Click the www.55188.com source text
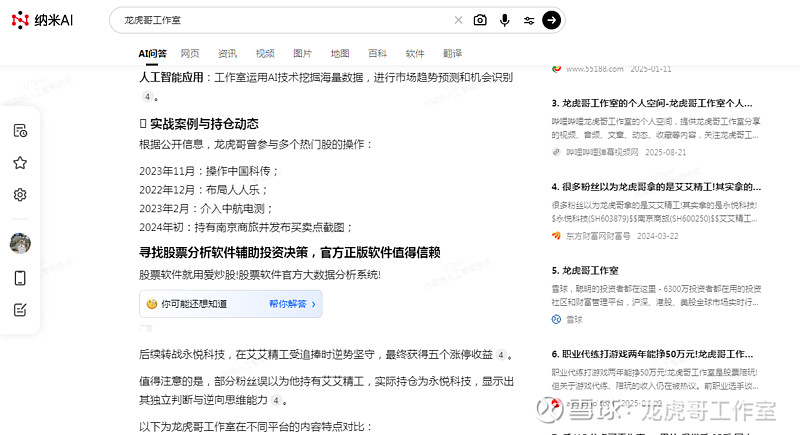Screen dimensions: 800x435 [594, 69]
